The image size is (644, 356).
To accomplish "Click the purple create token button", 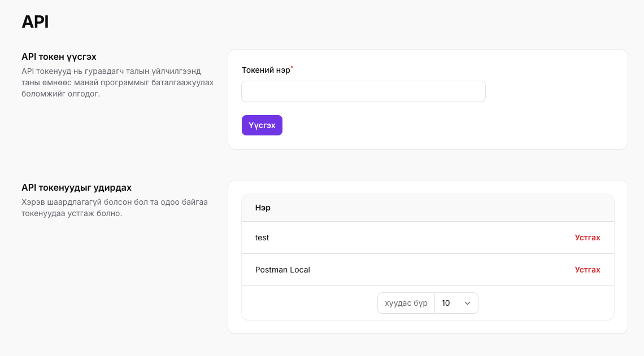I will pyautogui.click(x=262, y=125).
